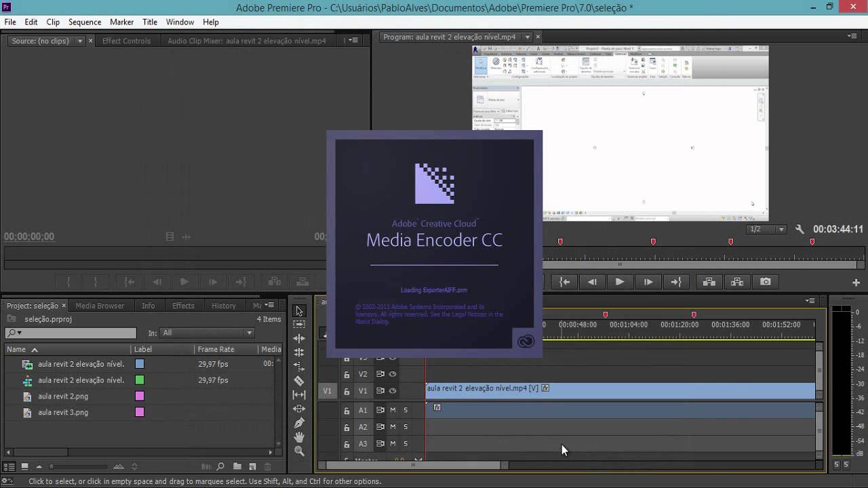Select the Track Select tool

tap(299, 325)
